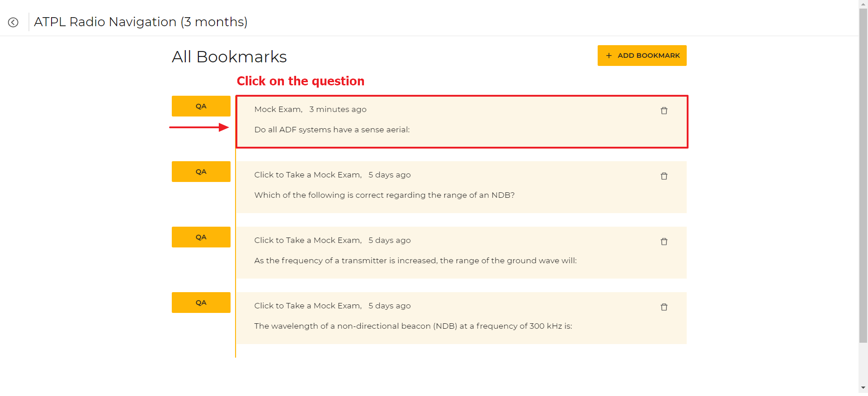Click the back arrow icon
The height and width of the screenshot is (396, 868).
13,22
